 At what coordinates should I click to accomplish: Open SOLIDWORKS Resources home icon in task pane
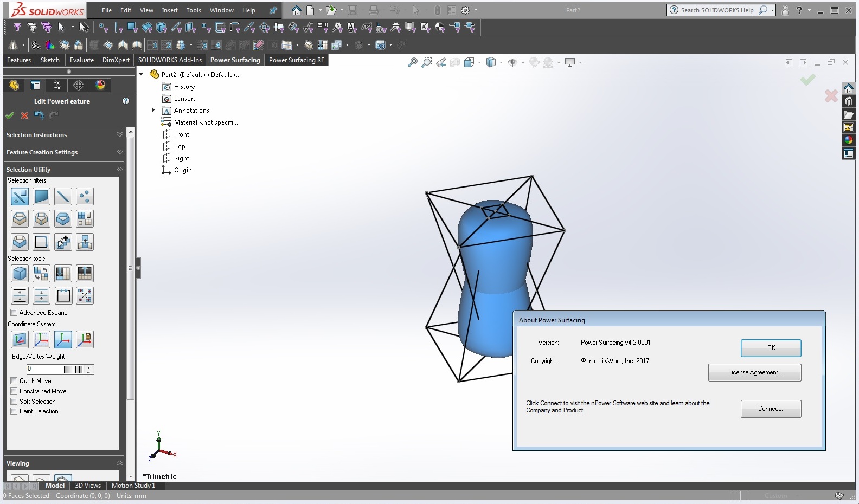click(849, 88)
